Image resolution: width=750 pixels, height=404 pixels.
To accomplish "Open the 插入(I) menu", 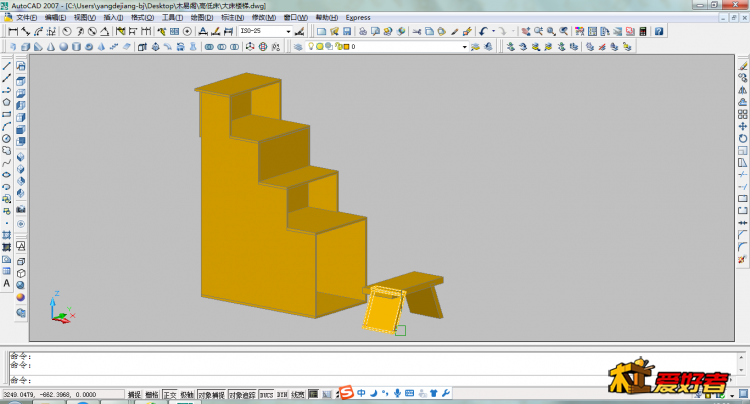I will coord(113,18).
